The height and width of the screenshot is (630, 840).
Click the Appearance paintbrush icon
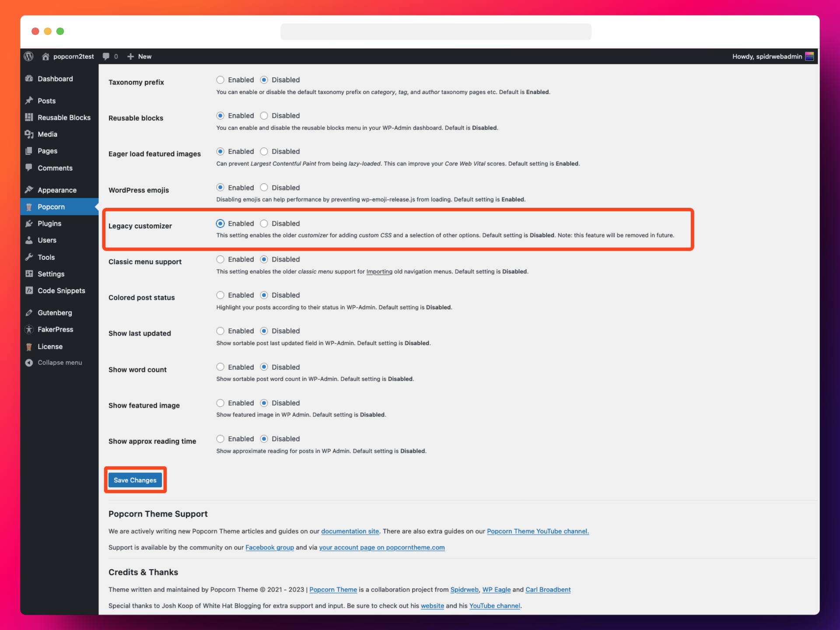pyautogui.click(x=29, y=190)
